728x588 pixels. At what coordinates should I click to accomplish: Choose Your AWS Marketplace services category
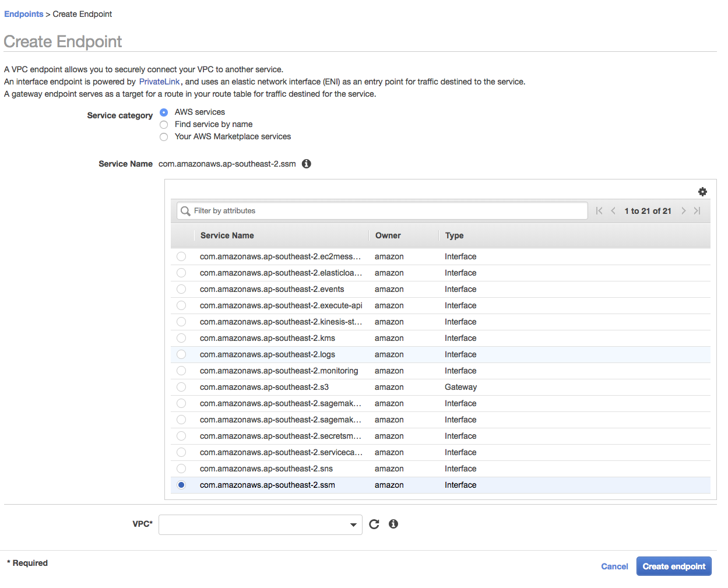tap(164, 136)
